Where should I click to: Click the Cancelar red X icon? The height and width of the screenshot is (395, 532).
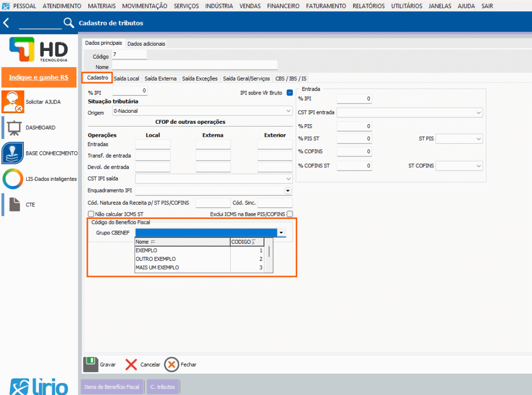point(131,364)
